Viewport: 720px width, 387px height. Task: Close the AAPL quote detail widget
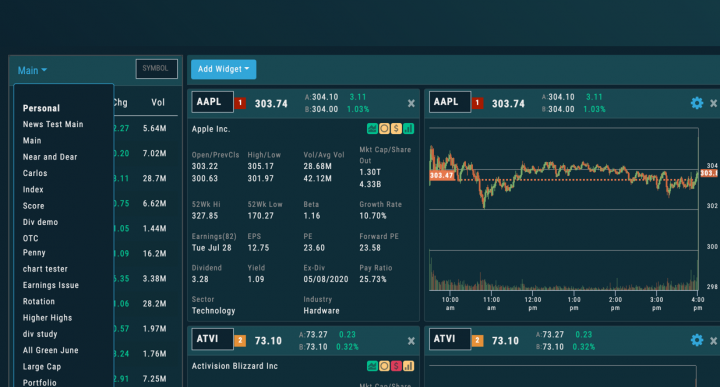tap(411, 104)
